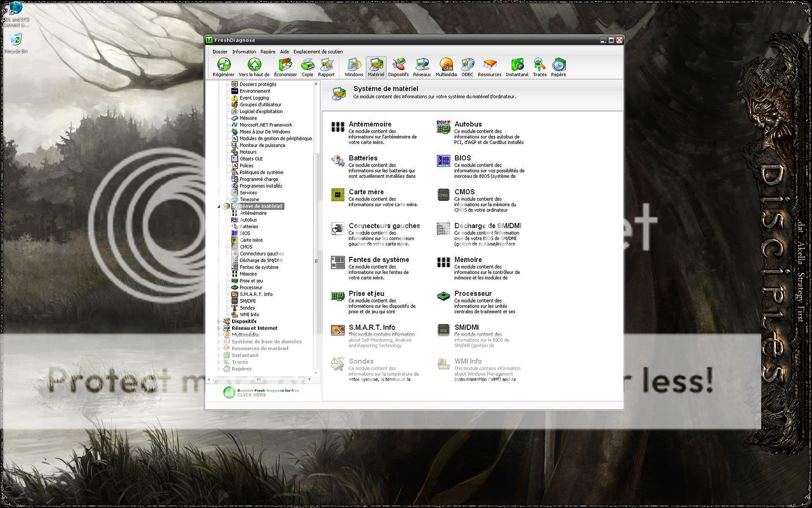Open the Dossier menu
The width and height of the screenshot is (812, 508).
(220, 52)
